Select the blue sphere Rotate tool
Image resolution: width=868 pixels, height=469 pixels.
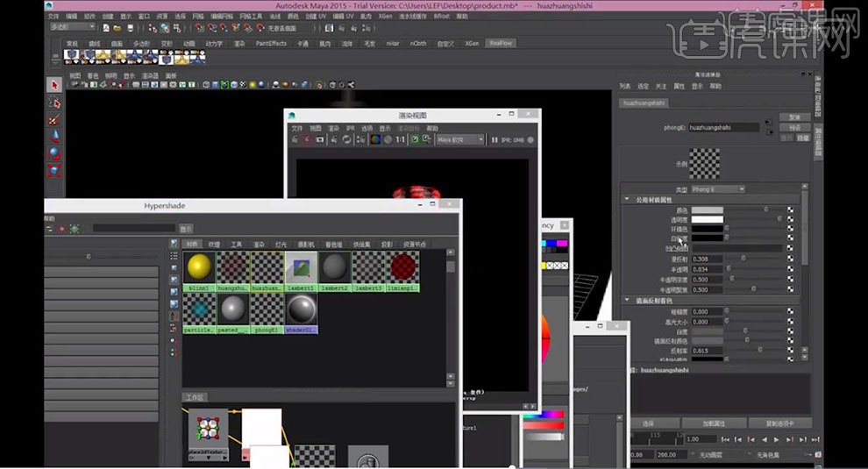click(53, 153)
